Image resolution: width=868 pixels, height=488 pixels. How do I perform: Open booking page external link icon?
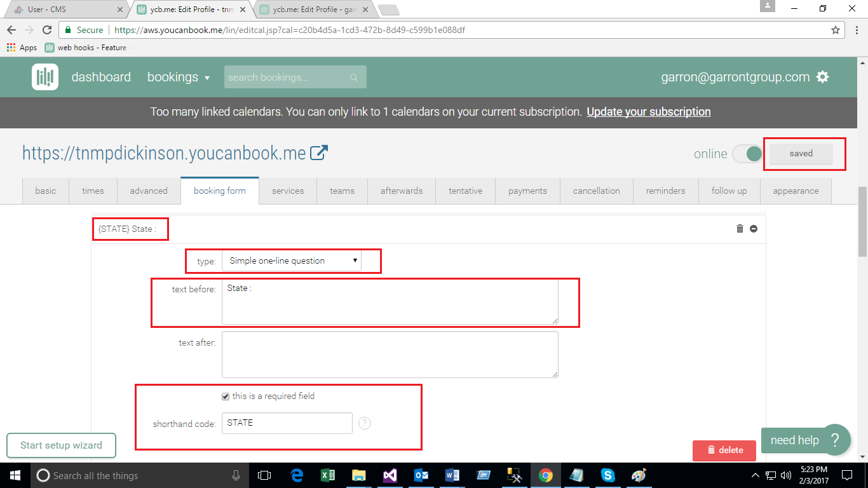click(319, 152)
